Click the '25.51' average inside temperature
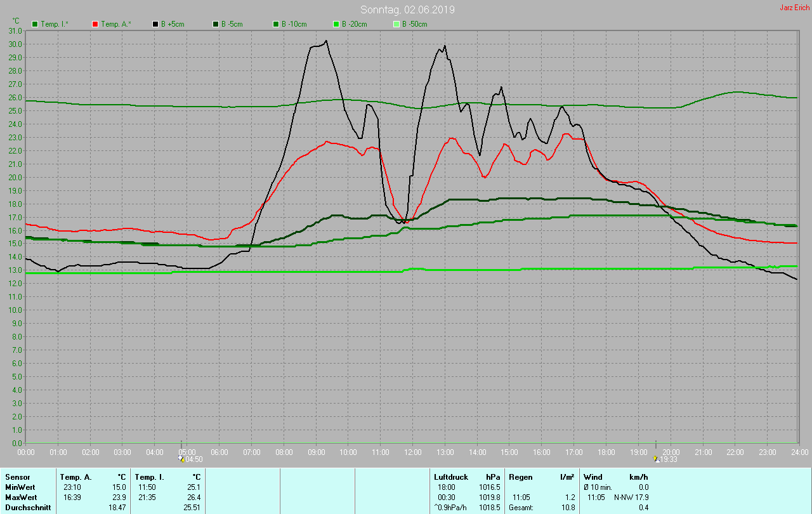The width and height of the screenshot is (812, 514). pos(192,507)
